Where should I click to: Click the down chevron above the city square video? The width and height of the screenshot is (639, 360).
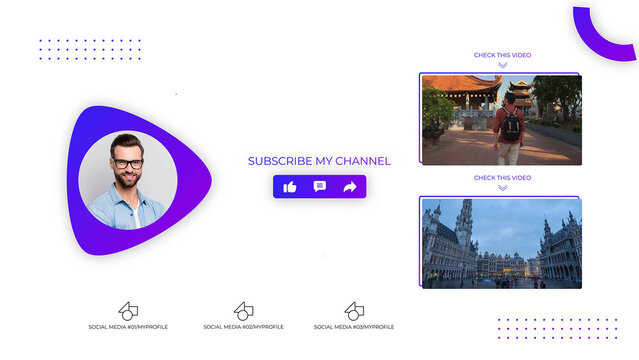click(x=502, y=188)
